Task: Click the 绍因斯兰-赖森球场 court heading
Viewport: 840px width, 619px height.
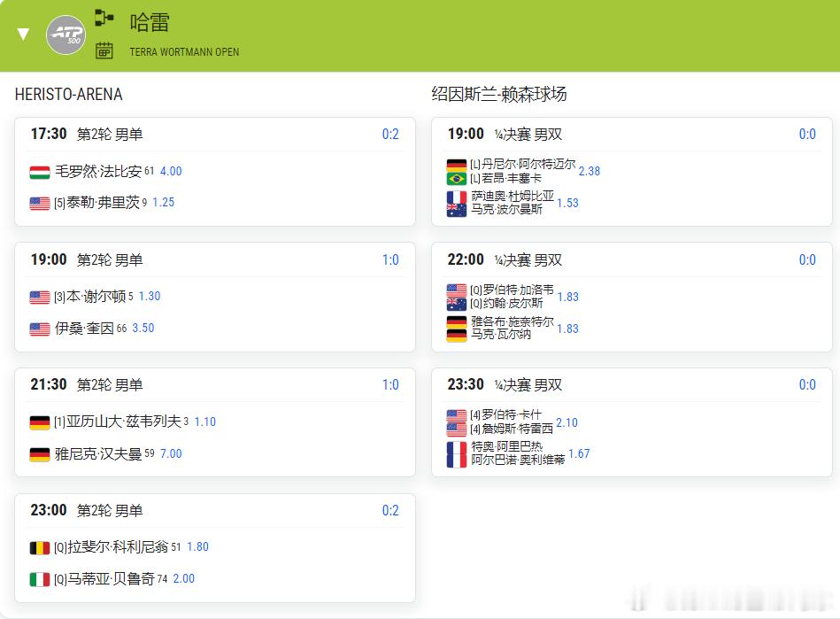Action: click(x=498, y=95)
